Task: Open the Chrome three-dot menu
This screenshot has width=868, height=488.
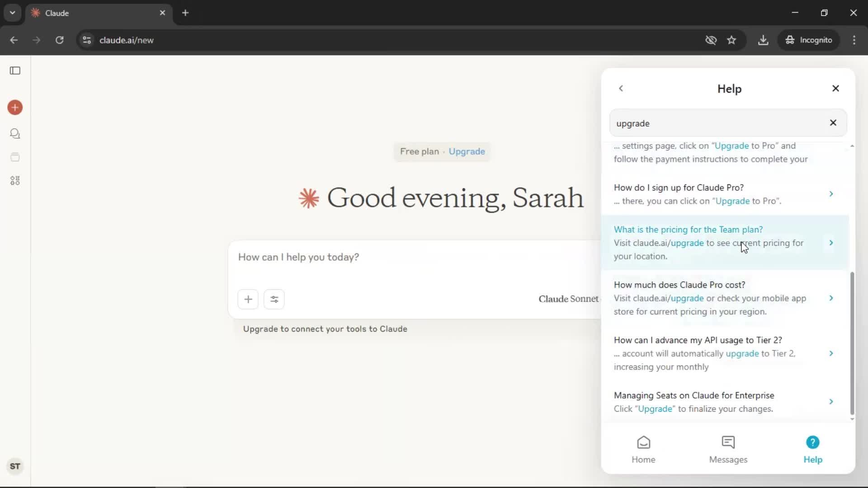Action: 854,40
